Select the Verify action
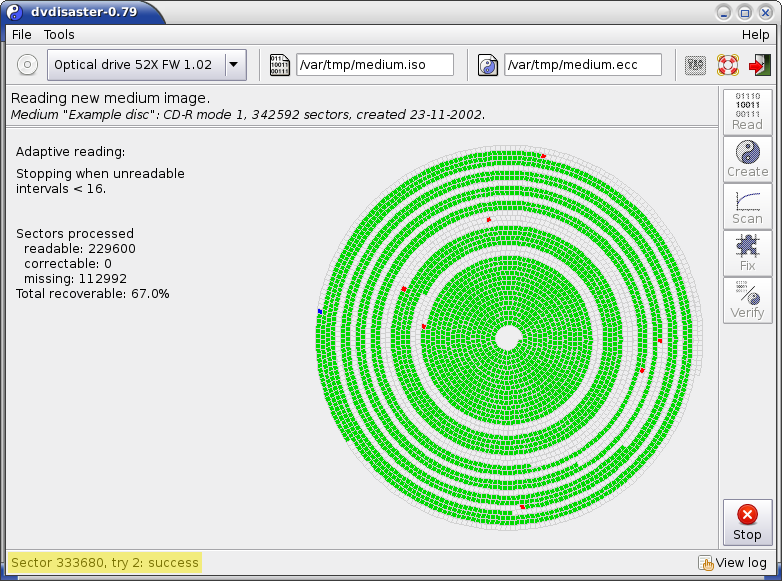This screenshot has height=581, width=782. [x=747, y=300]
